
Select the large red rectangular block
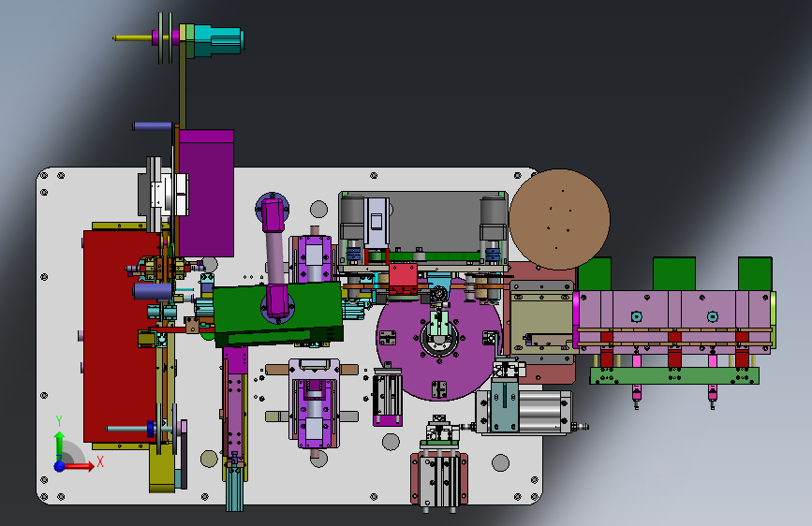[120, 337]
